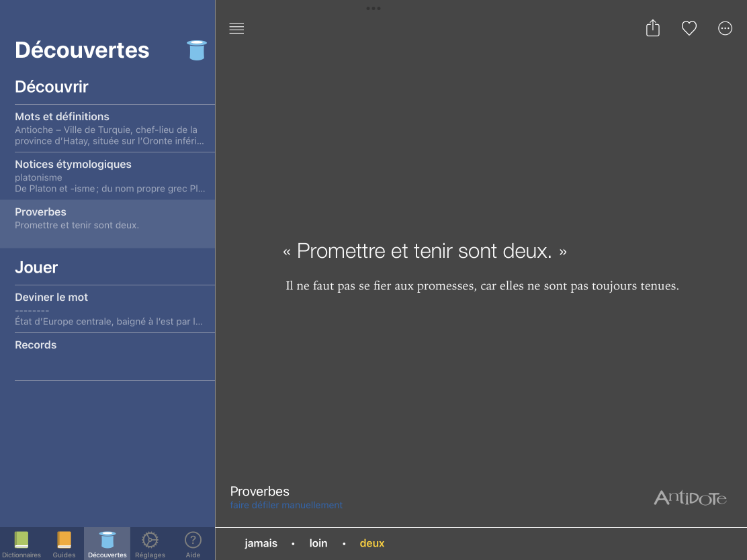Screen dimensions: 747x560
Task: Select the word loin in bottom bar
Action: tap(318, 543)
